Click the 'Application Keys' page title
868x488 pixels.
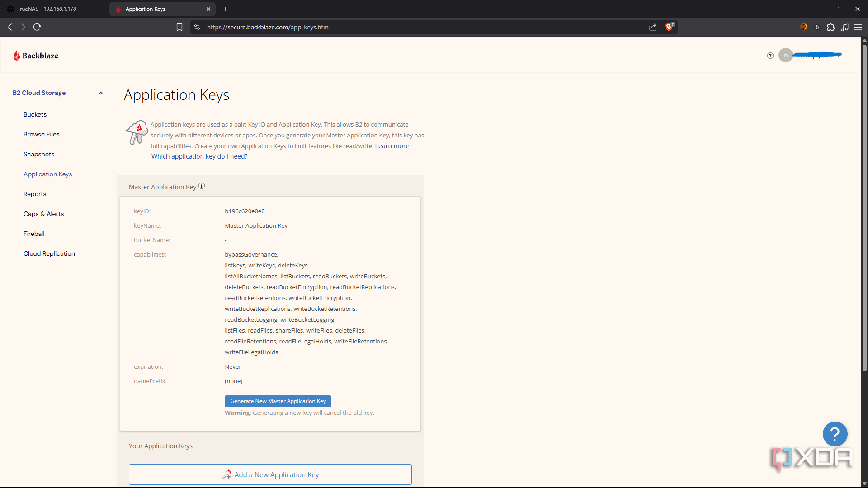pyautogui.click(x=177, y=95)
